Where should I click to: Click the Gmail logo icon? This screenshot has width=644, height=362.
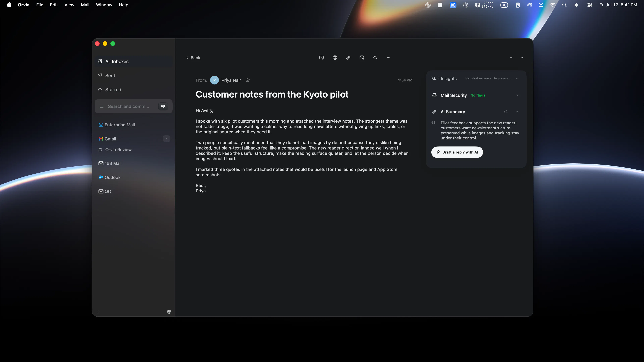click(x=101, y=139)
